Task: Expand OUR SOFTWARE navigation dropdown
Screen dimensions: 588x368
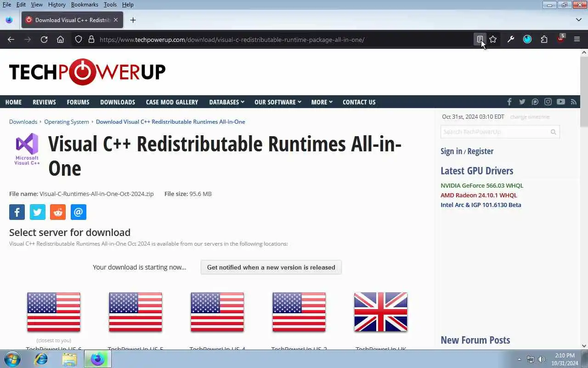Action: (x=278, y=102)
